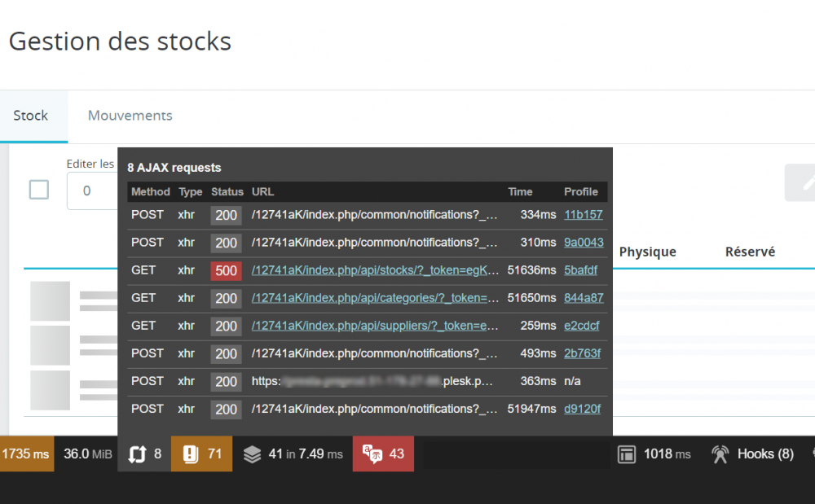Image resolution: width=815 pixels, height=504 pixels.
Task: Open the api/categories request URL link
Action: 375,298
